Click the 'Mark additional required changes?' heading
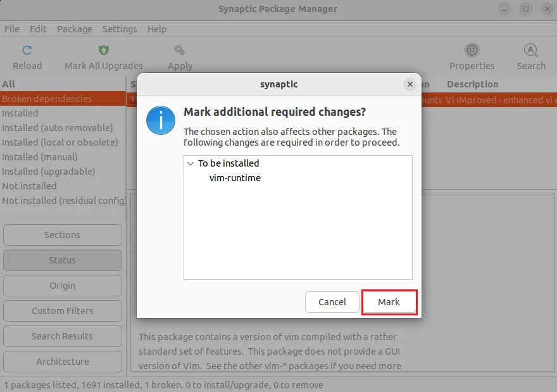 pyautogui.click(x=275, y=112)
